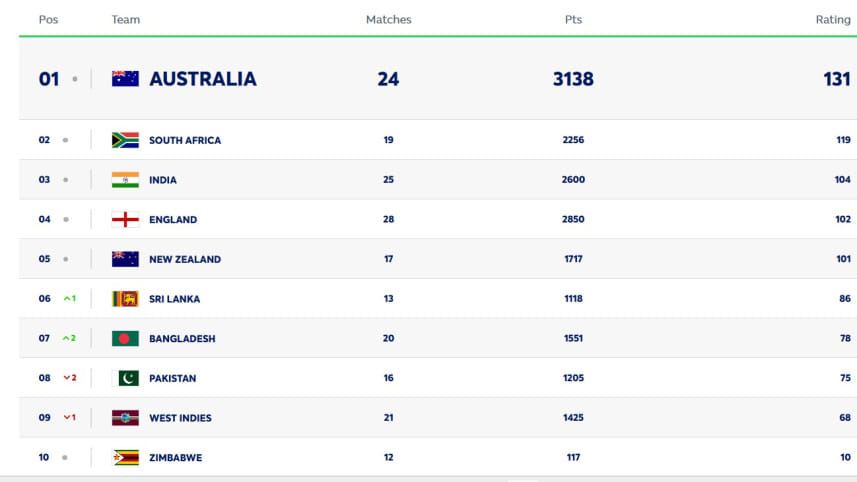
Task: Click Pakistan's red down-two arrow
Action: [70, 378]
